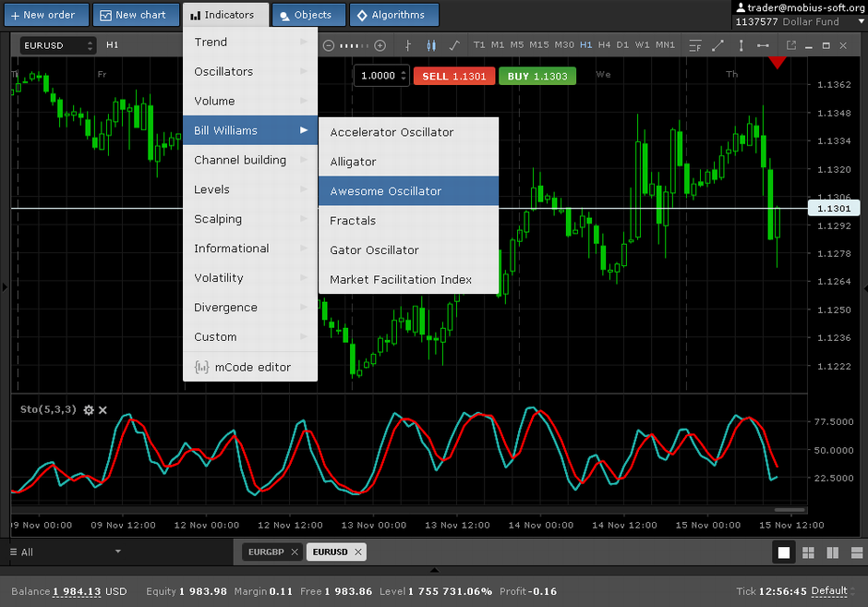Switch to side-by-side column layout

pos(833,552)
